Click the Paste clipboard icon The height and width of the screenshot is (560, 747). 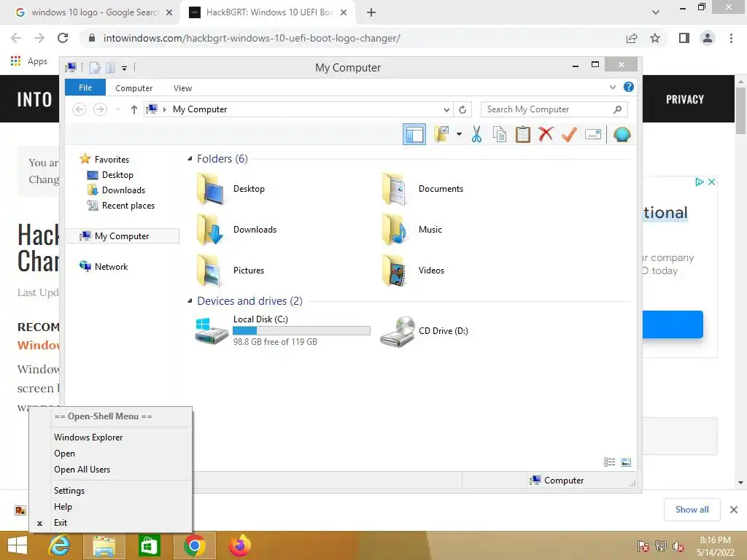click(522, 134)
